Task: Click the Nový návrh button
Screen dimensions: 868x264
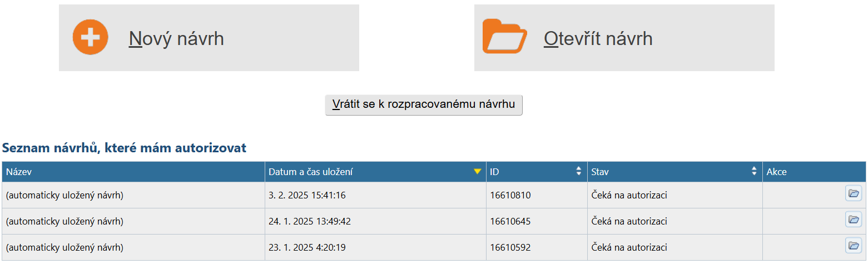Action: click(209, 38)
